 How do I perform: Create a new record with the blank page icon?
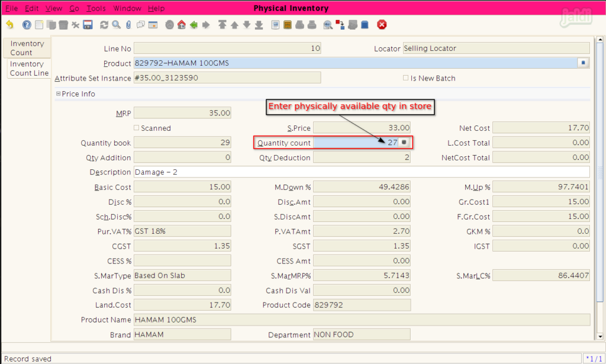tap(39, 25)
